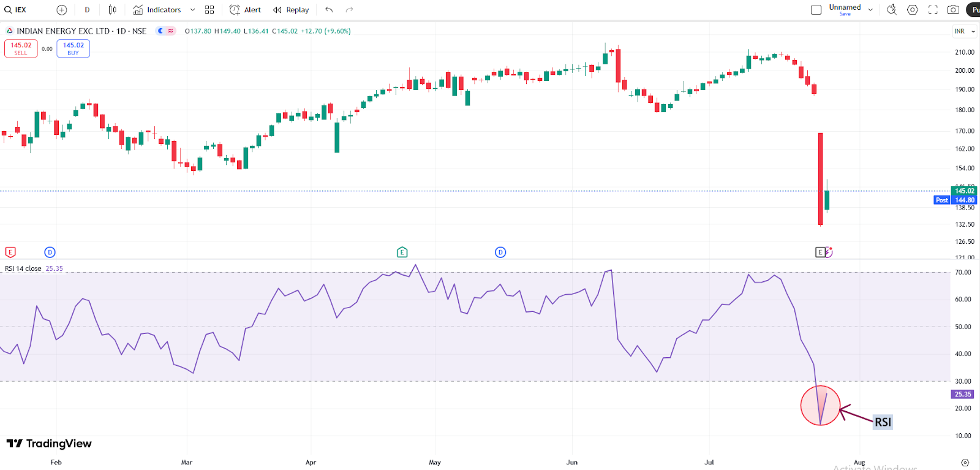Viewport: 980px width, 470px height.
Task: Click the 145.02 SELL button
Action: (x=21, y=48)
